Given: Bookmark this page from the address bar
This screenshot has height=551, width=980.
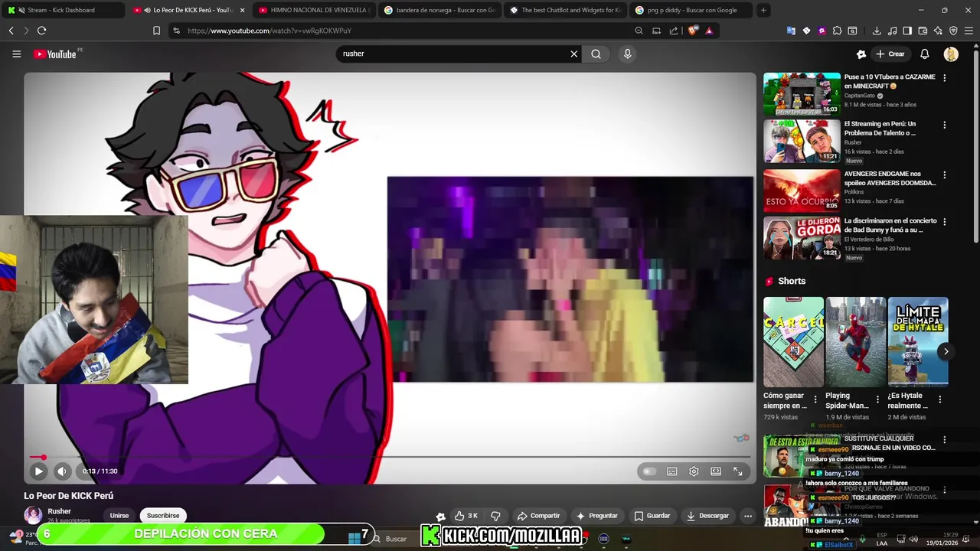Looking at the screenshot, I should (156, 31).
